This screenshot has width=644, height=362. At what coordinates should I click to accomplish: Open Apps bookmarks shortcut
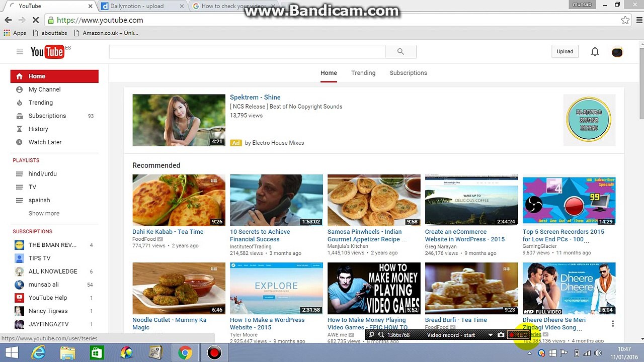coord(15,33)
